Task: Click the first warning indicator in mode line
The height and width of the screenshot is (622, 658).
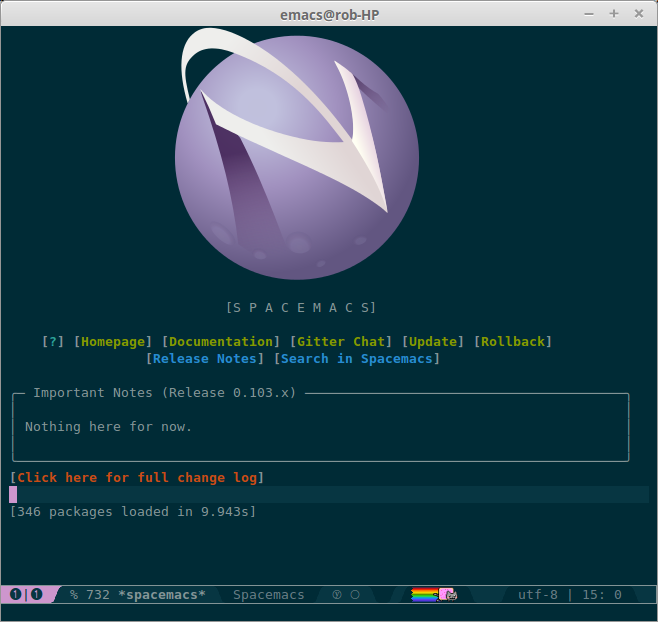Action: pyautogui.click(x=16, y=594)
